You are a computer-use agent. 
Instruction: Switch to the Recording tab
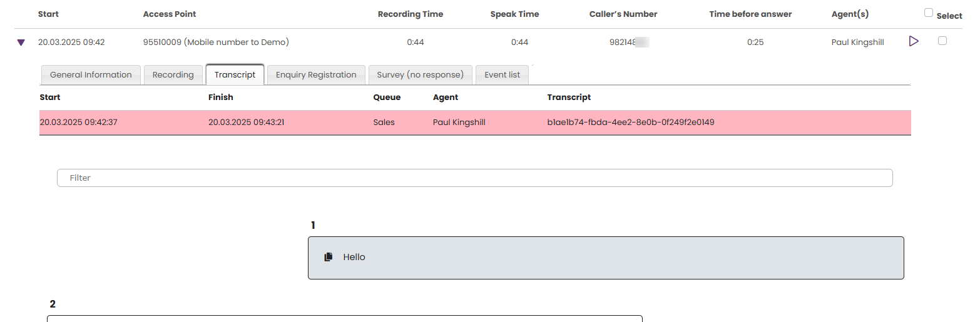click(x=173, y=74)
